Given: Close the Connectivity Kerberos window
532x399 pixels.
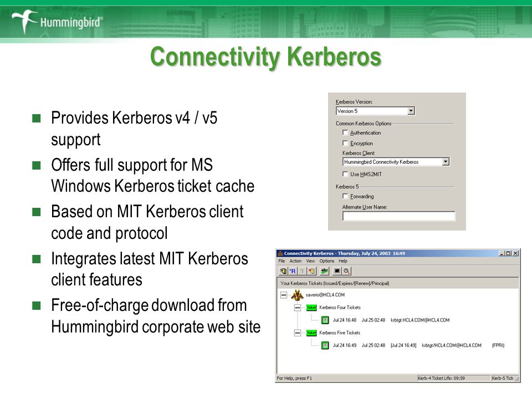Looking at the screenshot, I should pos(515,253).
